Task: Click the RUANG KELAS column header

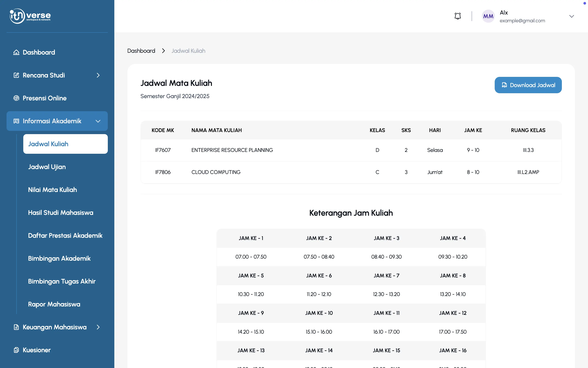Action: (x=528, y=130)
